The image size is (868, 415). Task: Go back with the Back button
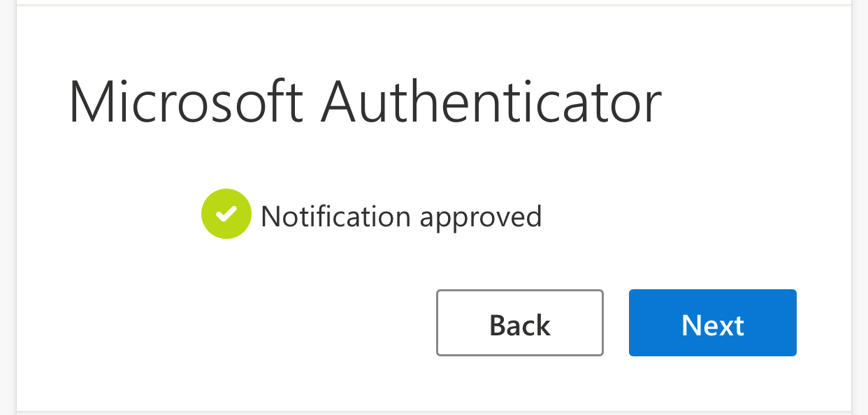click(519, 323)
